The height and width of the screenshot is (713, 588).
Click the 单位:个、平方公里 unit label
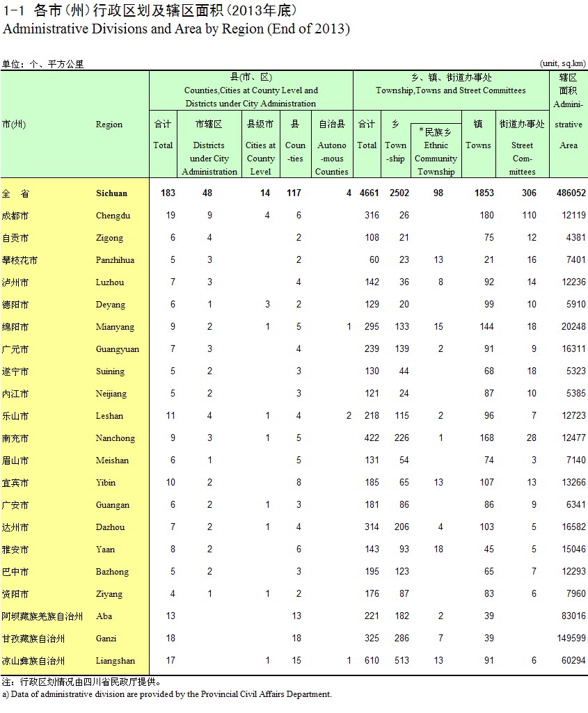tap(42, 64)
